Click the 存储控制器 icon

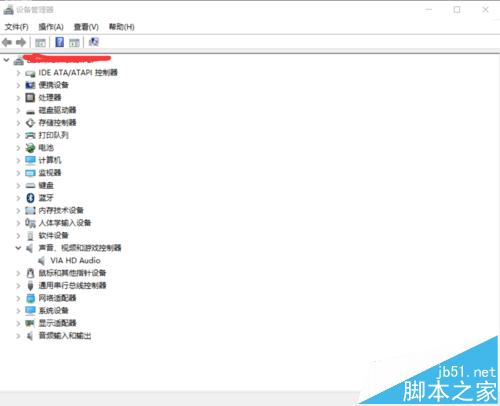tap(30, 123)
